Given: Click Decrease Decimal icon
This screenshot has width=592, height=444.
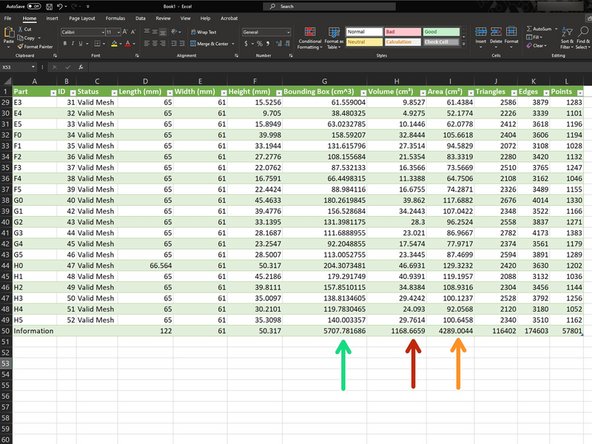Looking at the screenshot, I should pyautogui.click(x=287, y=44).
